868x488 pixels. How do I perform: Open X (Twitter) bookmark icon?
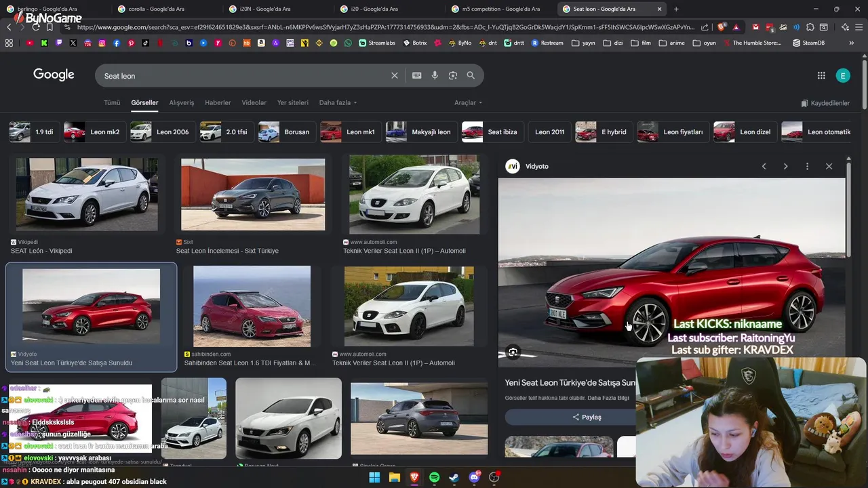pos(73,43)
